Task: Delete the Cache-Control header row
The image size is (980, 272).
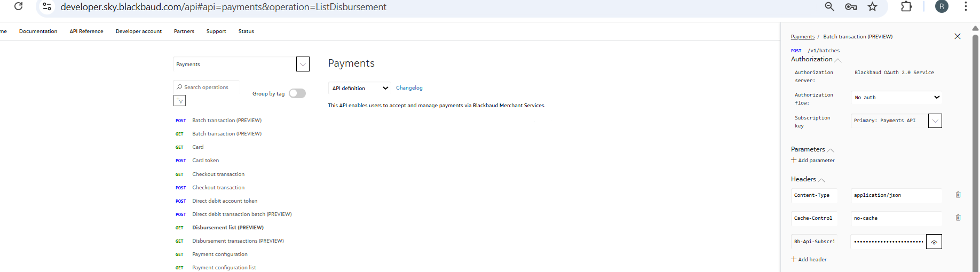Action: [x=958, y=218]
